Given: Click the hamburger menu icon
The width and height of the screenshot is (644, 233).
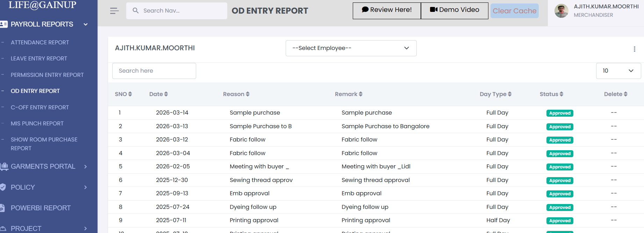Looking at the screenshot, I should click(x=114, y=11).
